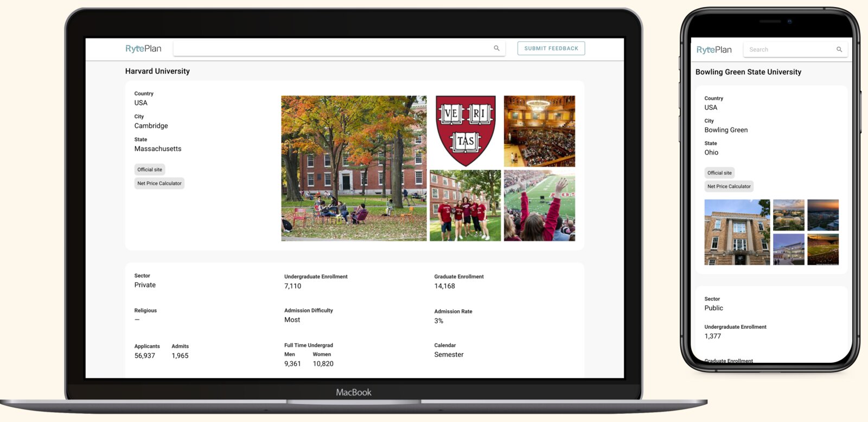This screenshot has width=868, height=422.
Task: Click the search magnifier icon on MacBook
Action: click(x=496, y=48)
